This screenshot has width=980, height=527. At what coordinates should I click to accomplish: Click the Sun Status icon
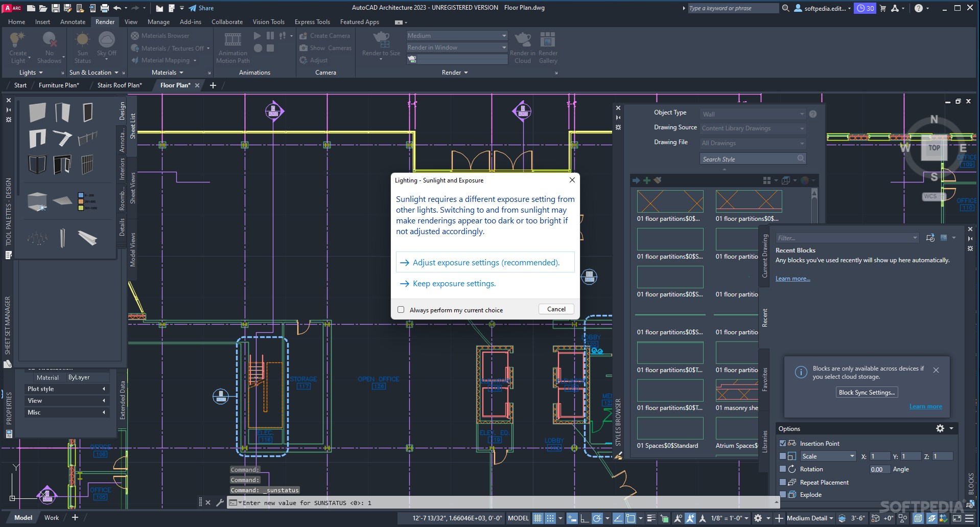click(x=82, y=40)
